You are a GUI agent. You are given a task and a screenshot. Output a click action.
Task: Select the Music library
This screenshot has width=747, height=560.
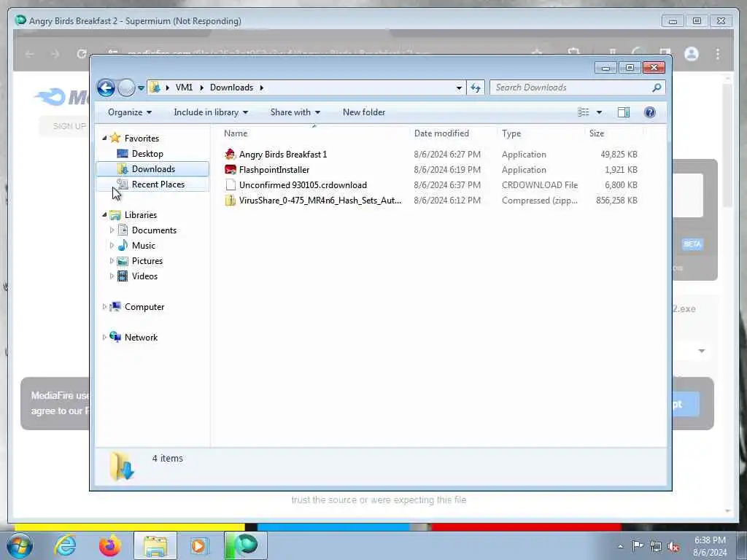(144, 246)
